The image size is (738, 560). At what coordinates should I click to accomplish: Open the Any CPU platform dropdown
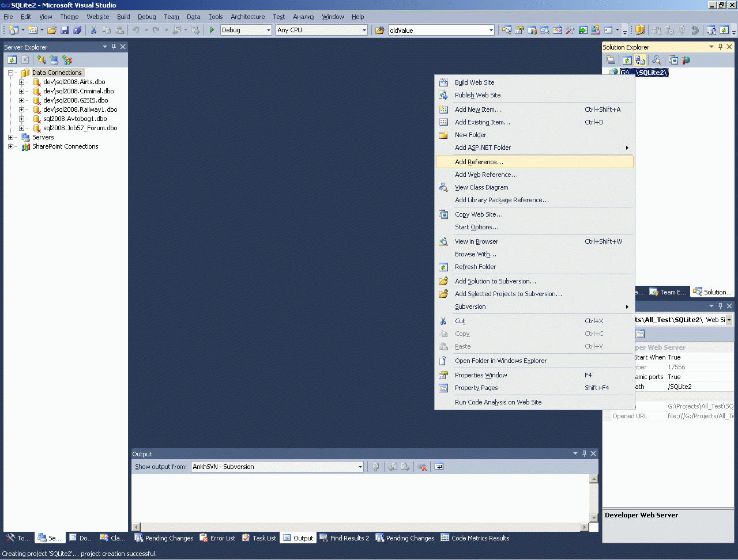click(x=364, y=30)
